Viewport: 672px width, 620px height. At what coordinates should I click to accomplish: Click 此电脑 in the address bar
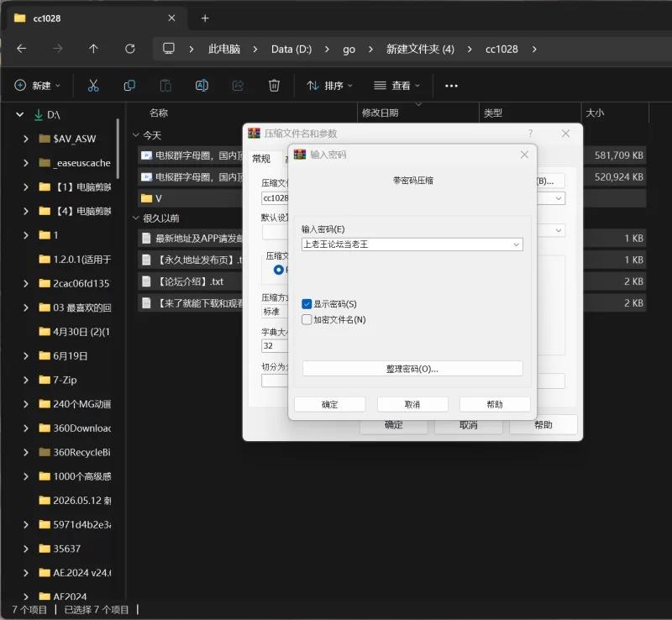pyautogui.click(x=224, y=49)
